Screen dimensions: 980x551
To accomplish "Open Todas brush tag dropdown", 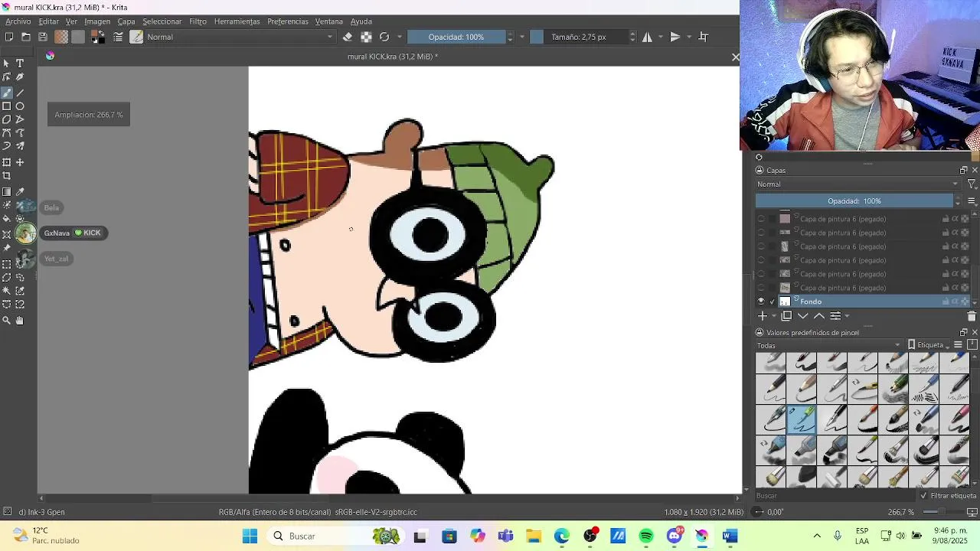I will click(x=829, y=345).
